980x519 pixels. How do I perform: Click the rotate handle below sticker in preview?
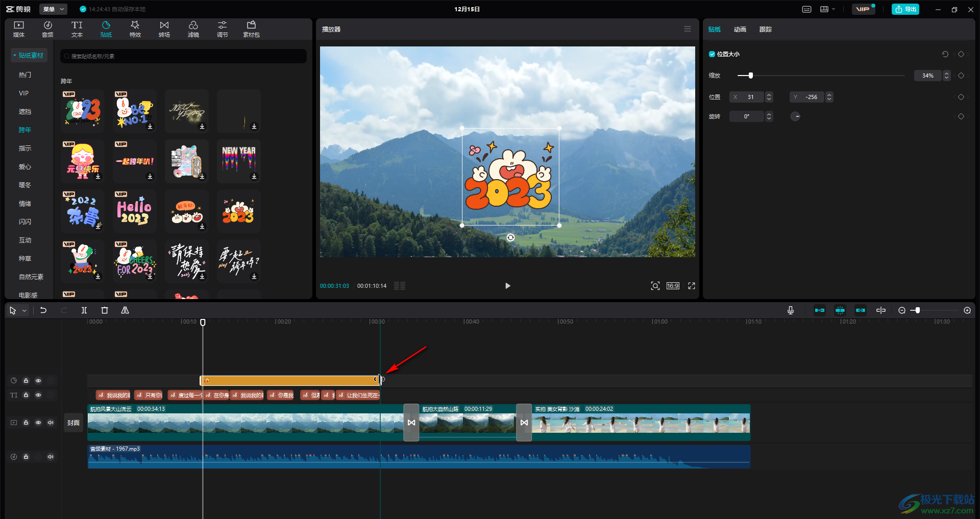tap(510, 237)
